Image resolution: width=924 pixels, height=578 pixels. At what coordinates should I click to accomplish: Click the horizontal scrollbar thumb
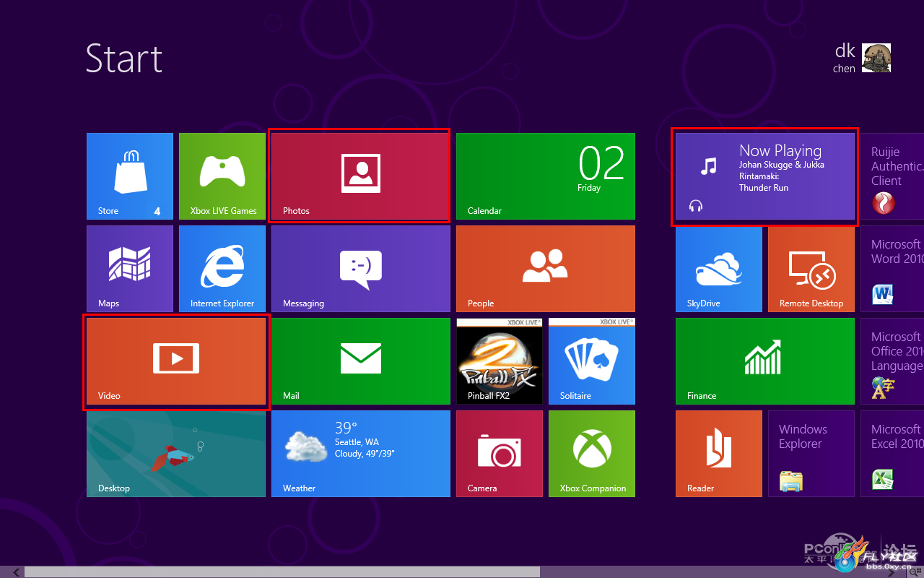[x=282, y=572]
